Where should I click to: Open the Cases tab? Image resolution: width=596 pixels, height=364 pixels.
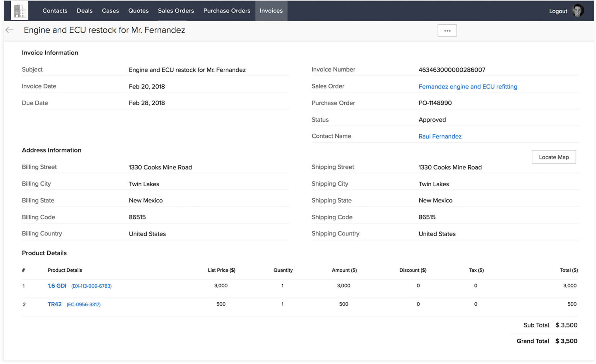click(110, 11)
